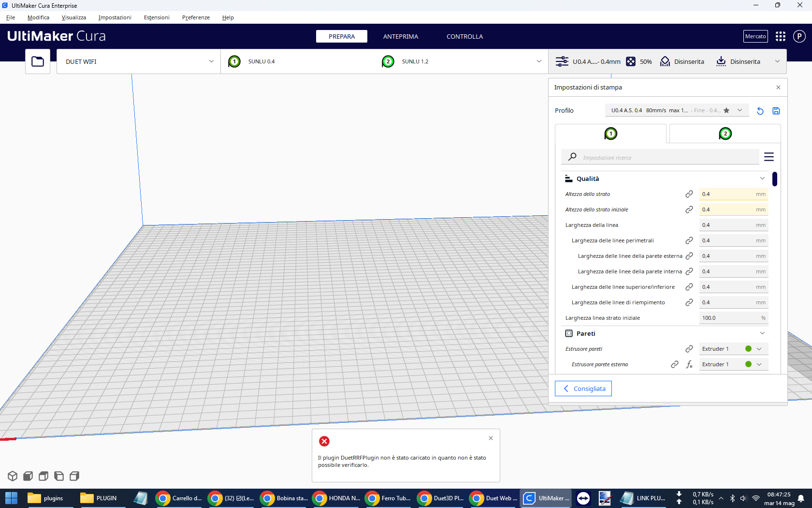This screenshot has width=812, height=508.
Task: Reset profile changes arrow icon
Action: [760, 111]
